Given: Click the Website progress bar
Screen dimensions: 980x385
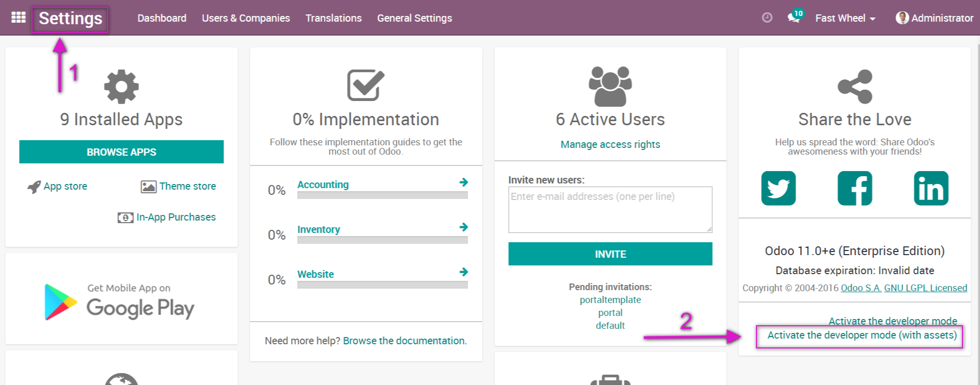Looking at the screenshot, I should (383, 285).
